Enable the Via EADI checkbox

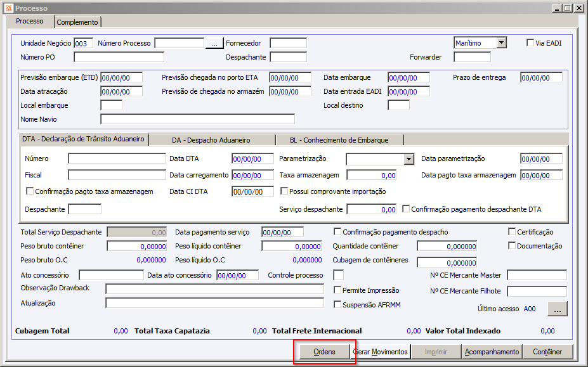(x=530, y=42)
